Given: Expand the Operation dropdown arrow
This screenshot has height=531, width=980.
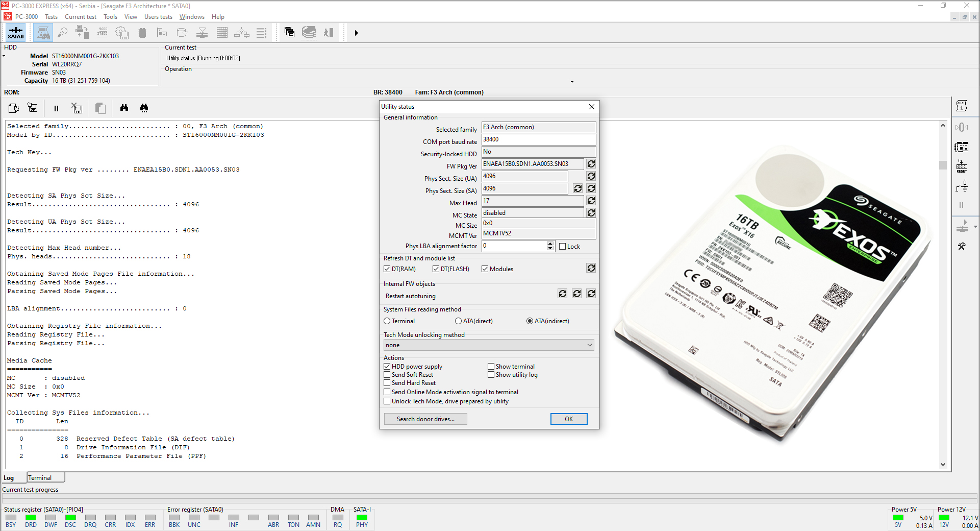Looking at the screenshot, I should [572, 82].
